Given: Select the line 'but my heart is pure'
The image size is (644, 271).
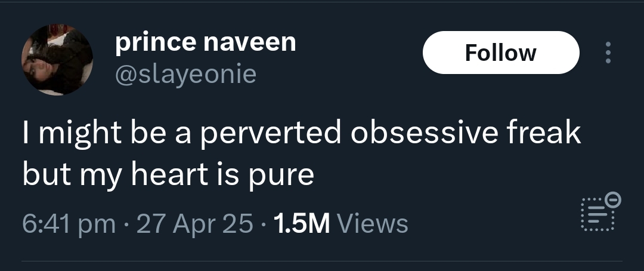Looking at the screenshot, I should [168, 175].
